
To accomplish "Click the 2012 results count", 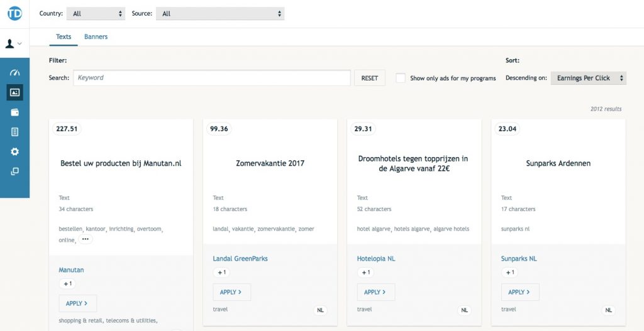I will pyautogui.click(x=606, y=109).
